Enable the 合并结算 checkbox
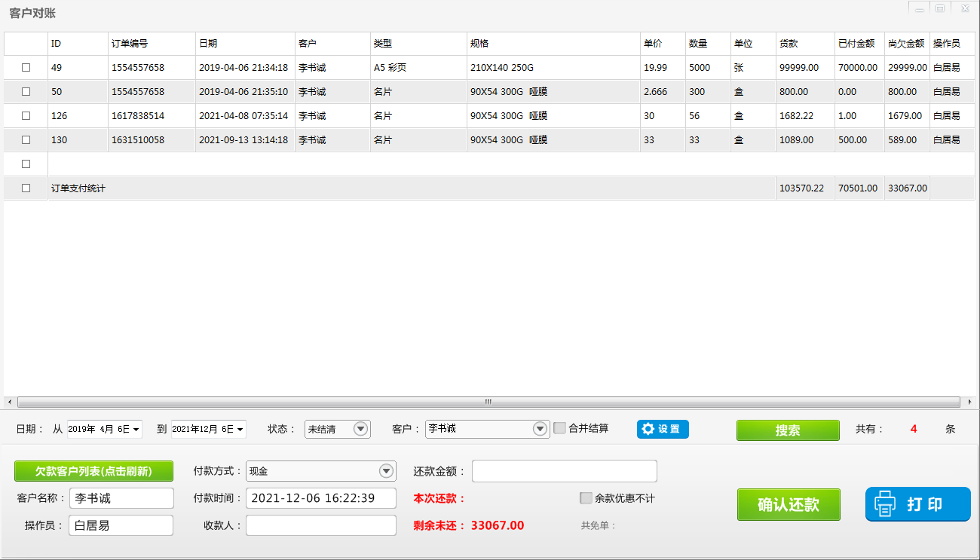The width and height of the screenshot is (980, 560). [560, 428]
